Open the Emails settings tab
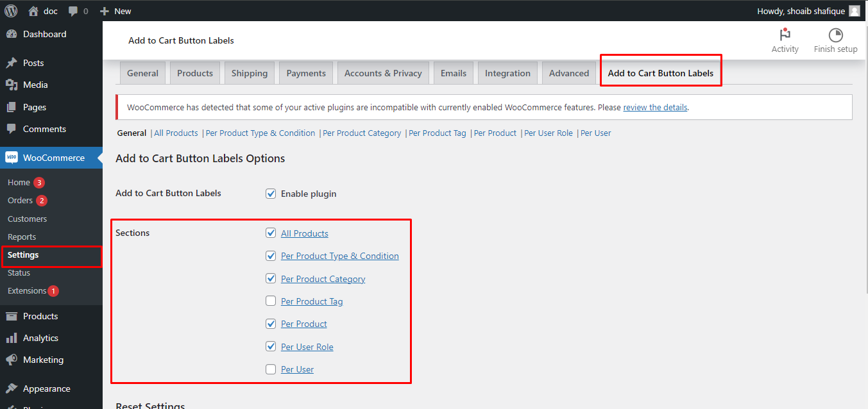The image size is (868, 409). coord(454,73)
